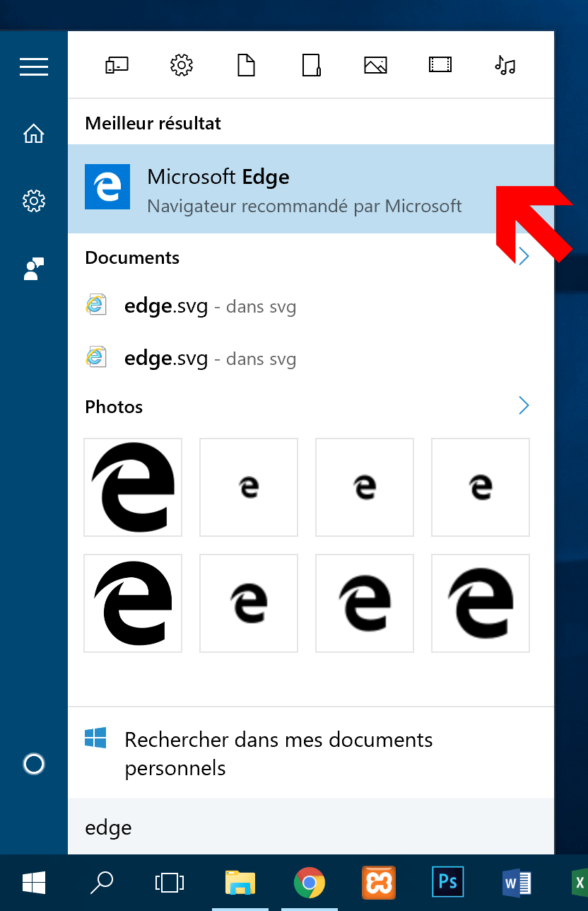The width and height of the screenshot is (588, 911).
Task: Launch Google Chrome from the taskbar
Action: [309, 883]
